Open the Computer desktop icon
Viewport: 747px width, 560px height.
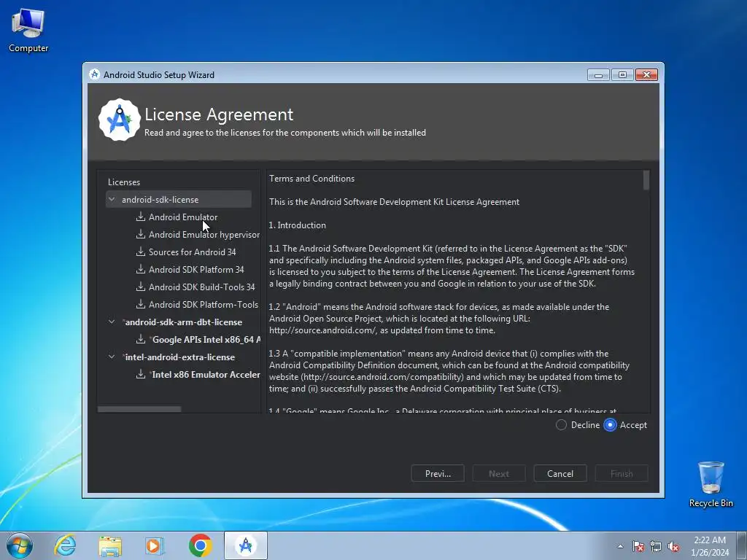28,31
